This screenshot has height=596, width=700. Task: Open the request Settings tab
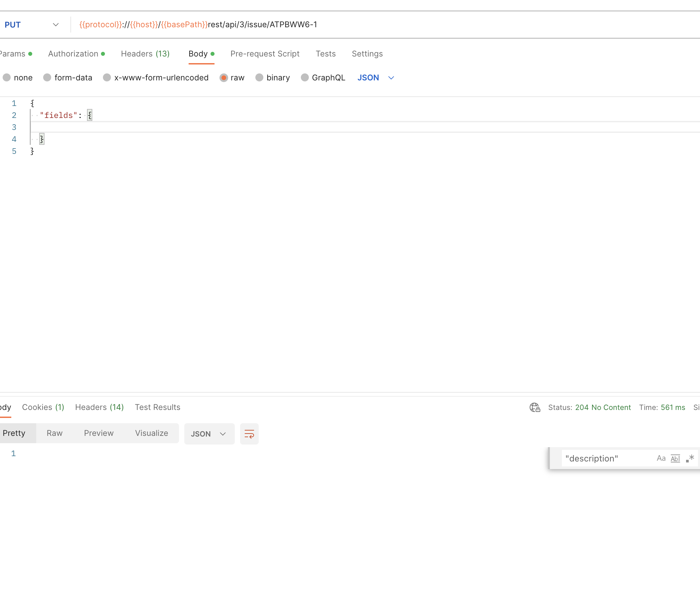(367, 54)
